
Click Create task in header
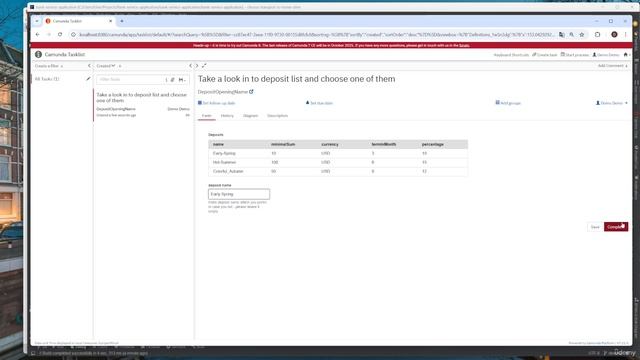[x=544, y=55]
